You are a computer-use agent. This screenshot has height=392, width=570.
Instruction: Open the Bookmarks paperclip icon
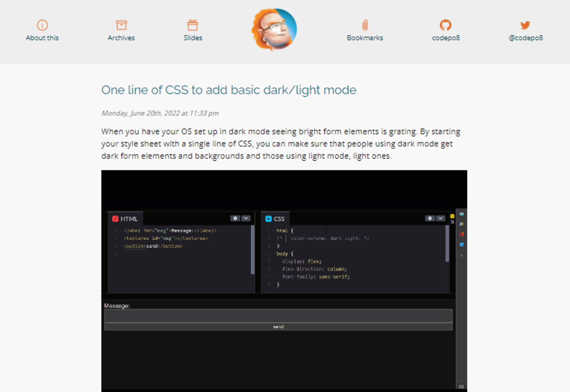pos(365,25)
